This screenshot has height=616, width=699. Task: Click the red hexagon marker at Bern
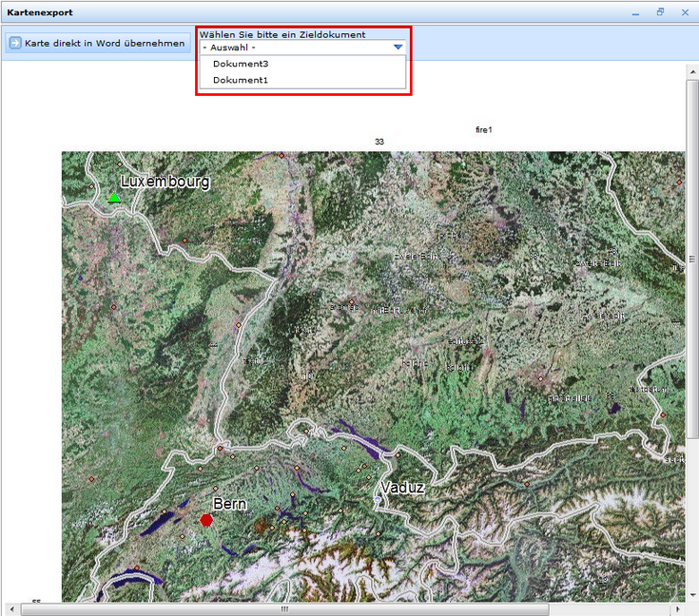(206, 520)
